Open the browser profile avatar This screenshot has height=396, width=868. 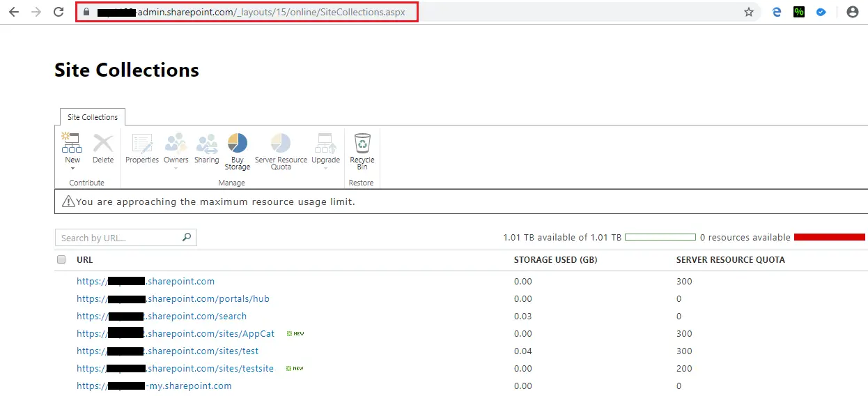pos(852,12)
